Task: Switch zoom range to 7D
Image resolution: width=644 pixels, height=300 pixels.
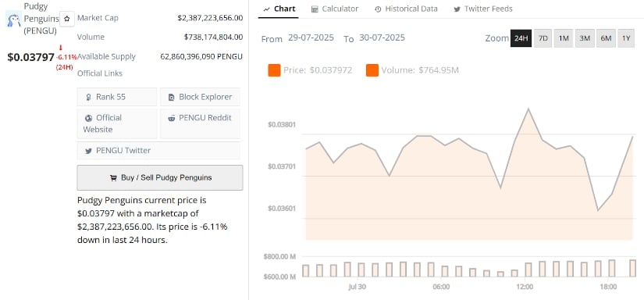Action: 543,38
